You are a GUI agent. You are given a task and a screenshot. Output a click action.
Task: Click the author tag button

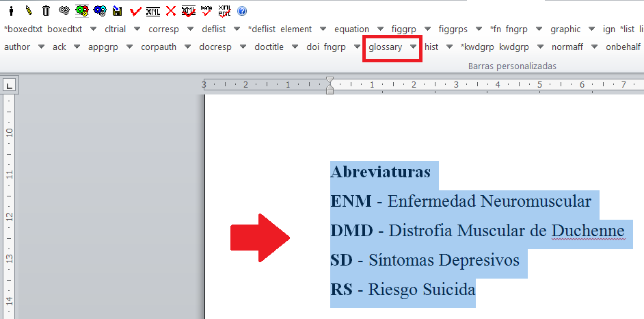[x=17, y=47]
